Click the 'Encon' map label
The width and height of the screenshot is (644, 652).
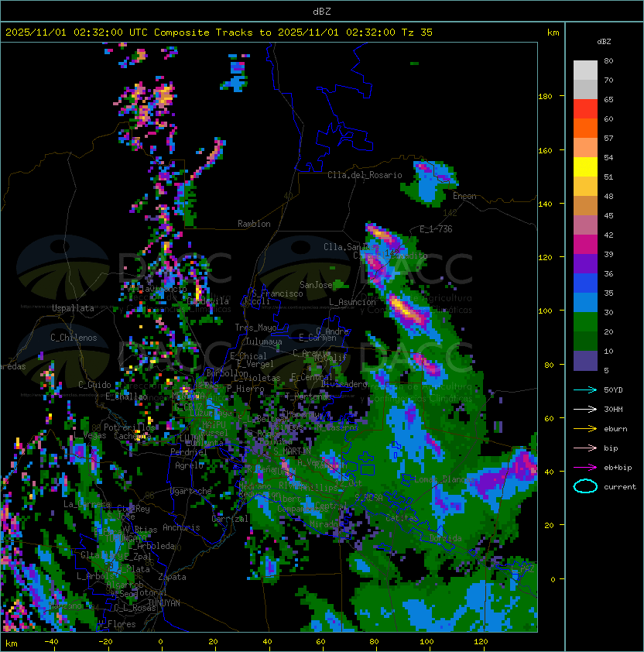coord(464,196)
